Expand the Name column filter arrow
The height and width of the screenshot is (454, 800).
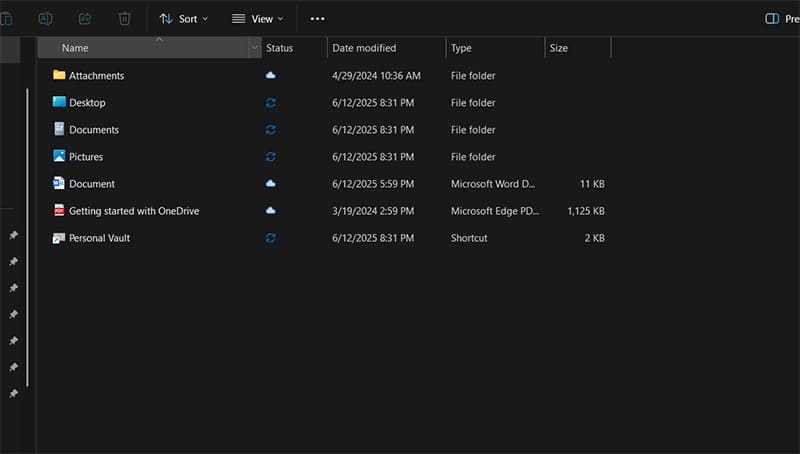tap(254, 48)
